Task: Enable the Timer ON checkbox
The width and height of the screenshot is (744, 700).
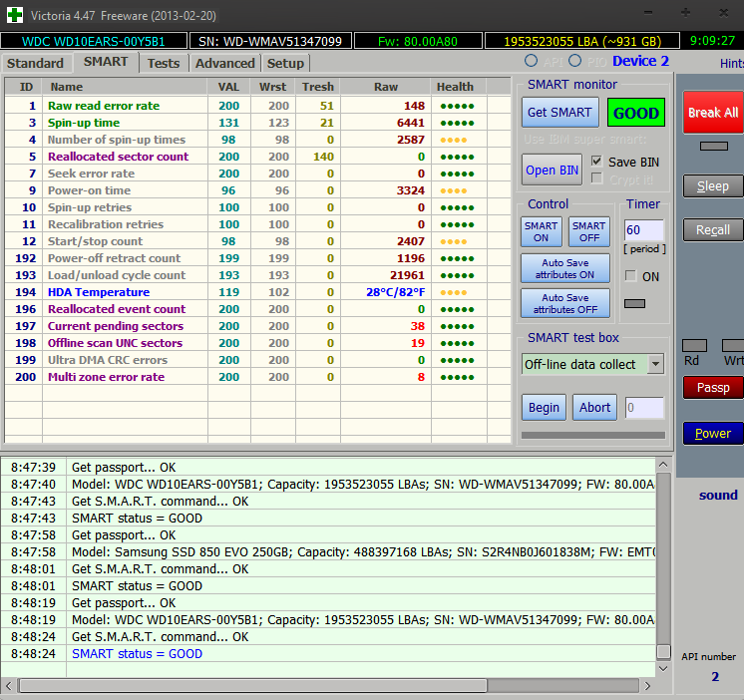Action: click(x=630, y=276)
